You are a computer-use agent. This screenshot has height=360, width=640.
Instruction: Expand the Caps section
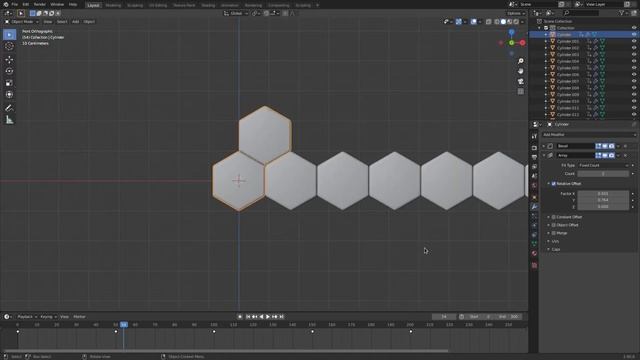point(549,249)
